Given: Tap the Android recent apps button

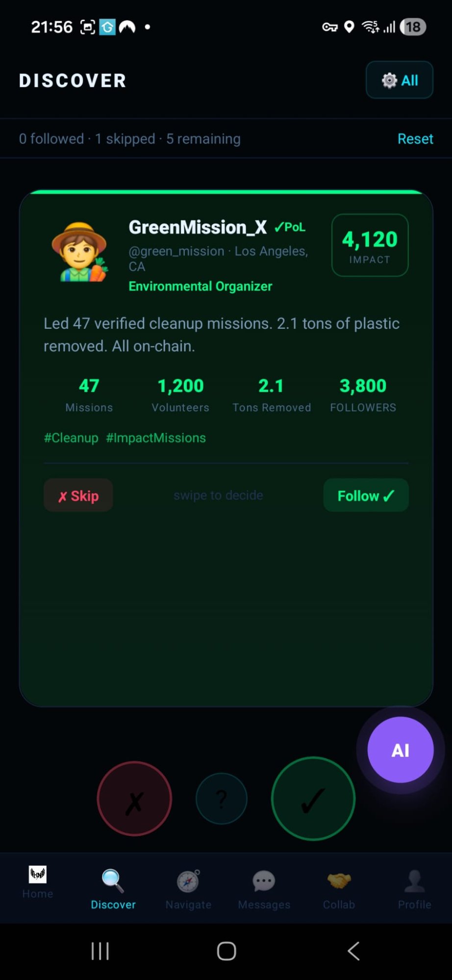Looking at the screenshot, I should [100, 951].
